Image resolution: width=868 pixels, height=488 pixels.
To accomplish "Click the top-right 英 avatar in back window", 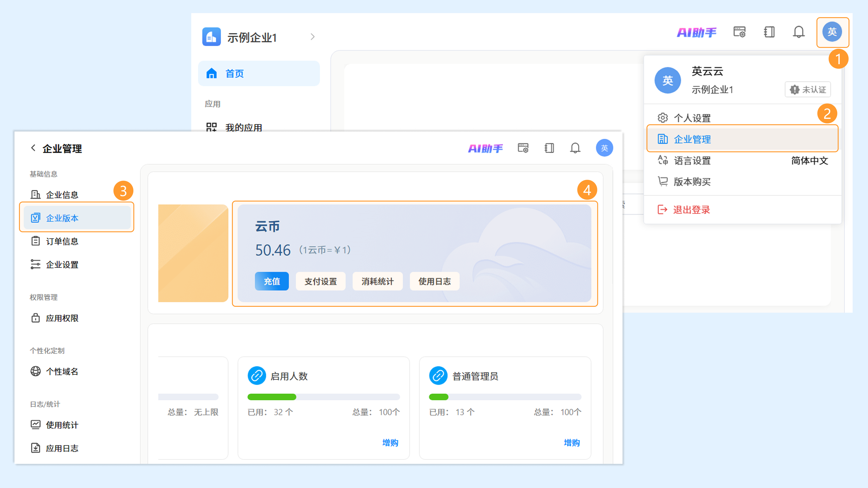I will tap(832, 32).
